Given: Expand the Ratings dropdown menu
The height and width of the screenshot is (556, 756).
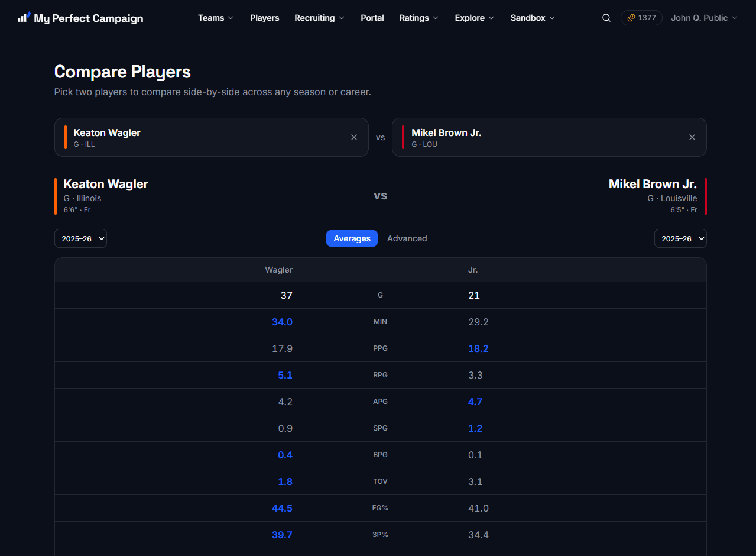Looking at the screenshot, I should 419,18.
